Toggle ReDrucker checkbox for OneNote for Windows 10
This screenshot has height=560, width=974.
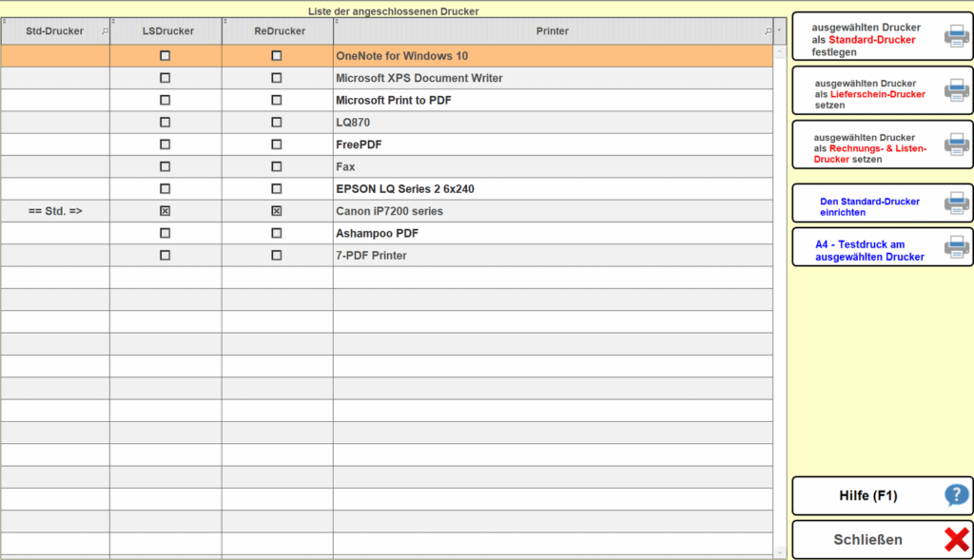[x=277, y=56]
